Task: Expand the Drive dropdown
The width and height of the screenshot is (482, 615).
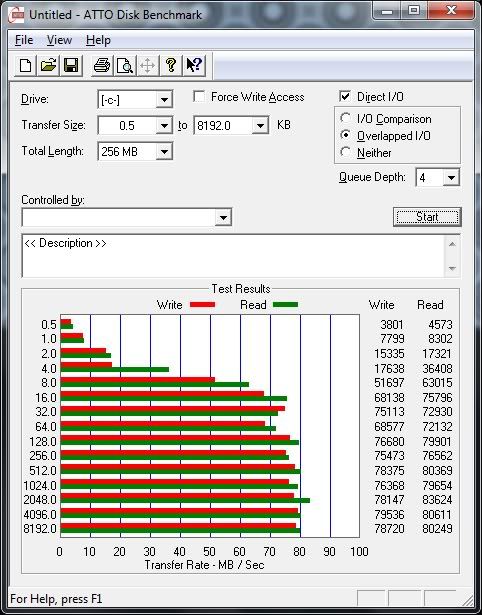Action: (164, 100)
